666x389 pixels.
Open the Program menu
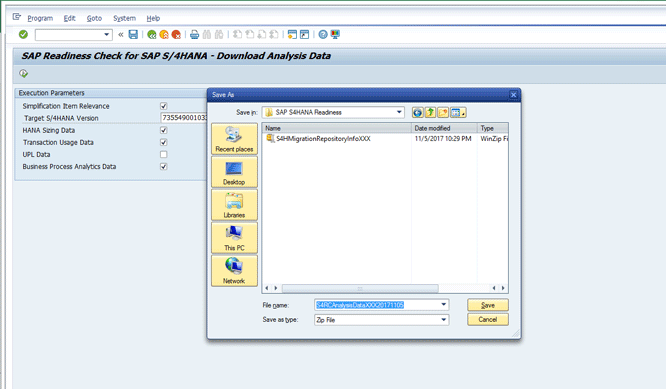click(x=40, y=18)
